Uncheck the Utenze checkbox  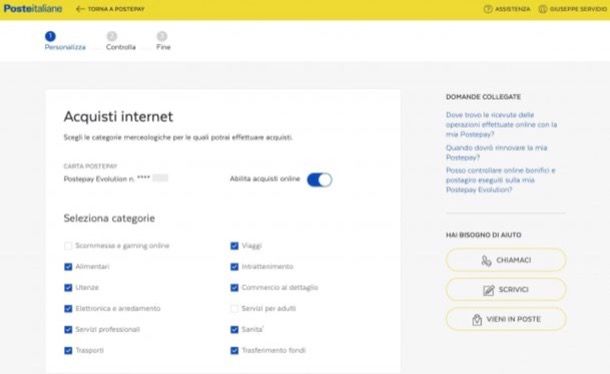(x=68, y=288)
